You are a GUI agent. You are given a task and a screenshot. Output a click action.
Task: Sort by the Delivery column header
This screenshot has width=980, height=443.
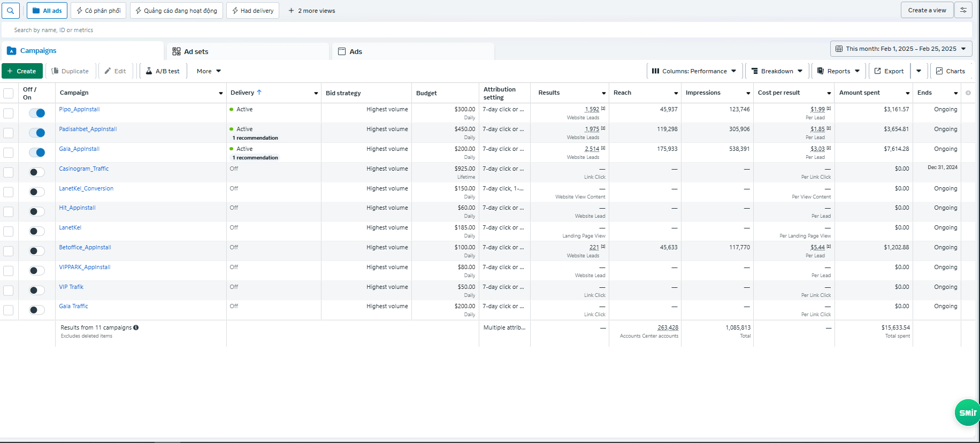[242, 93]
